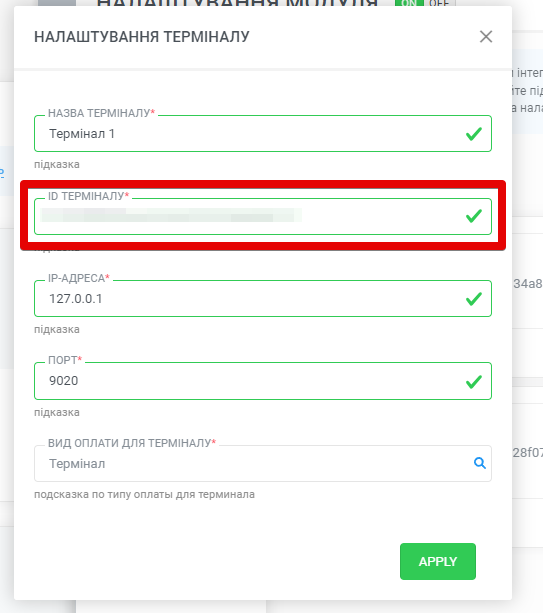Screen dimensions: 543x613
Task: Click the ВИД ОПЛАТИ ДЛЯ ТЕРМІНАЛУ label
Action: coord(132,443)
